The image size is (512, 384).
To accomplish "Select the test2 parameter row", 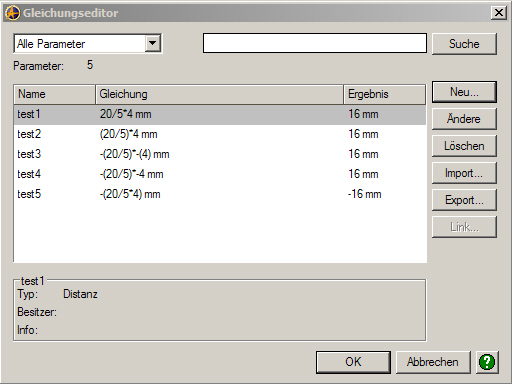I will pos(220,134).
